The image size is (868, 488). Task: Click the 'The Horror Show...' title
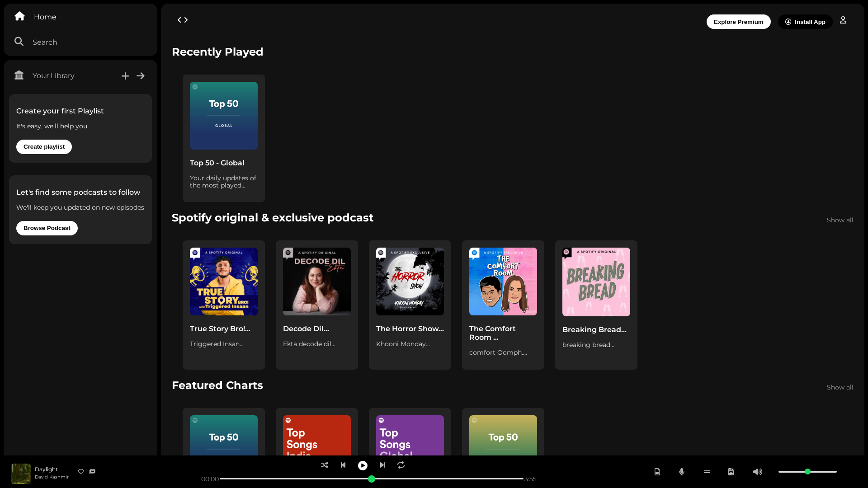[410, 329]
